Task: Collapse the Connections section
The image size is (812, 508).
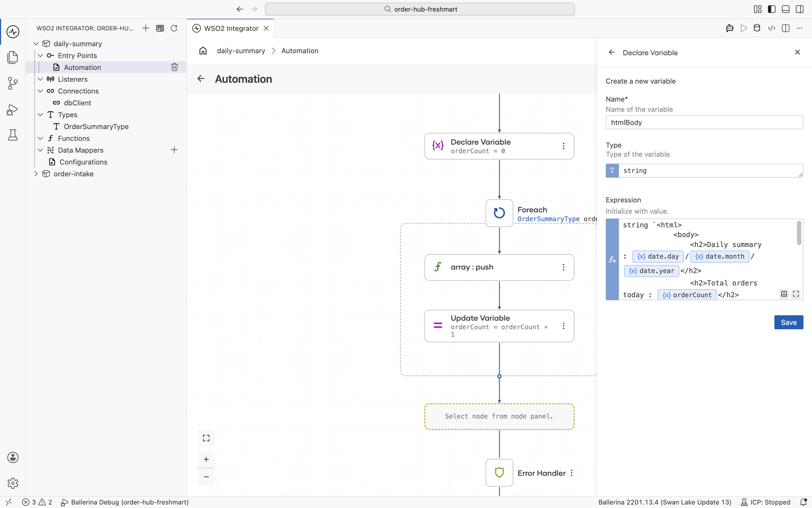Action: [x=40, y=91]
